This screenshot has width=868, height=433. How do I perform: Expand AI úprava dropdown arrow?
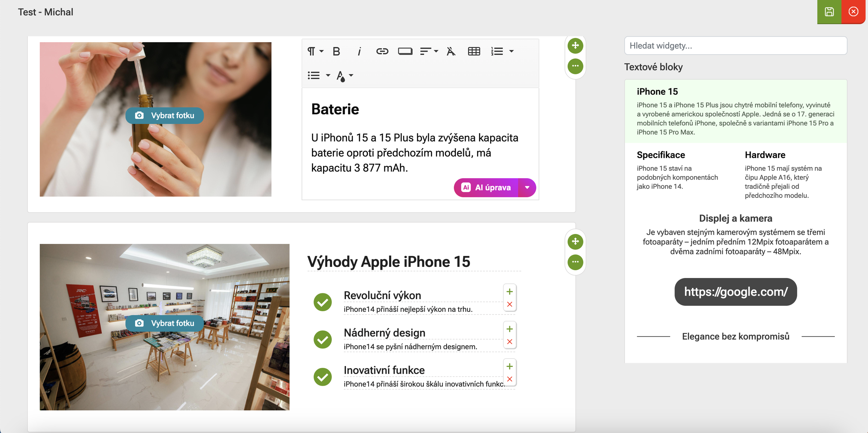(527, 187)
